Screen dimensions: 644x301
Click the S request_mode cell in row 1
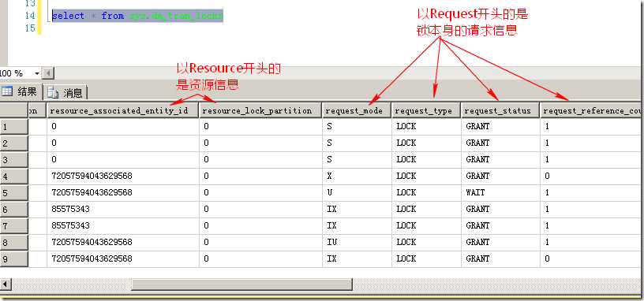(x=357, y=127)
